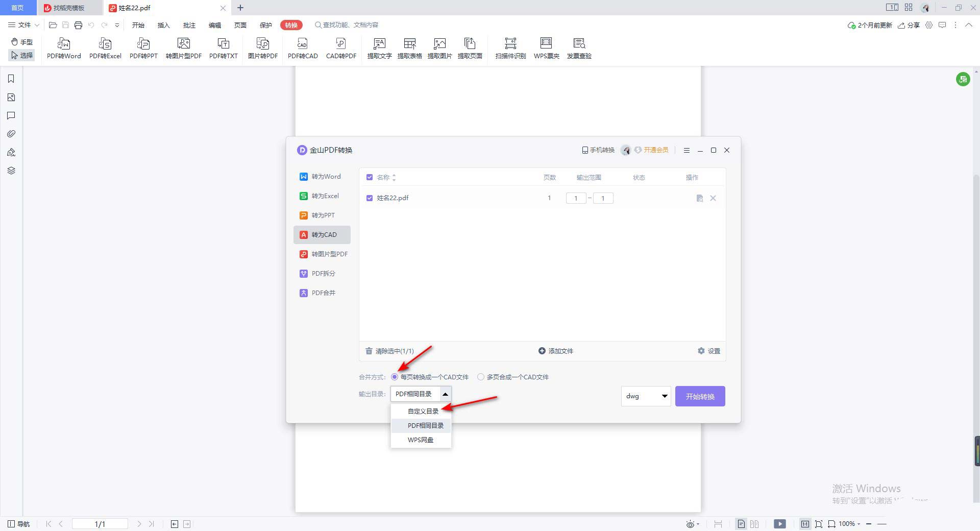The width and height of the screenshot is (980, 531).
Task: Open 发票查验 tool
Action: [579, 49]
